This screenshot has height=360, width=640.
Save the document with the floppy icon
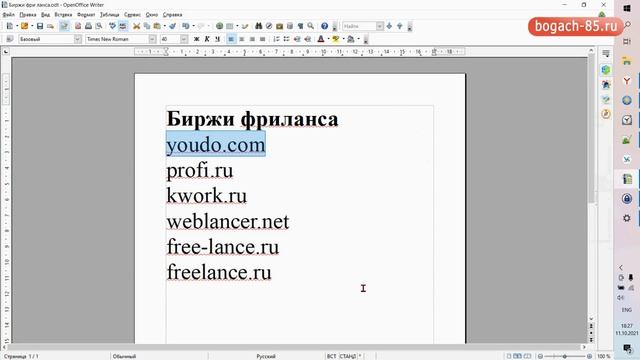[40, 26]
